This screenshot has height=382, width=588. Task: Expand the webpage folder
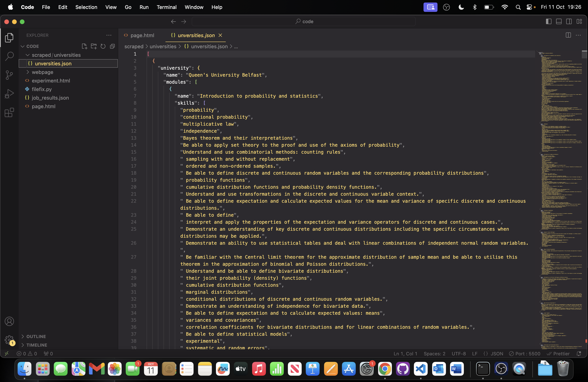point(43,72)
